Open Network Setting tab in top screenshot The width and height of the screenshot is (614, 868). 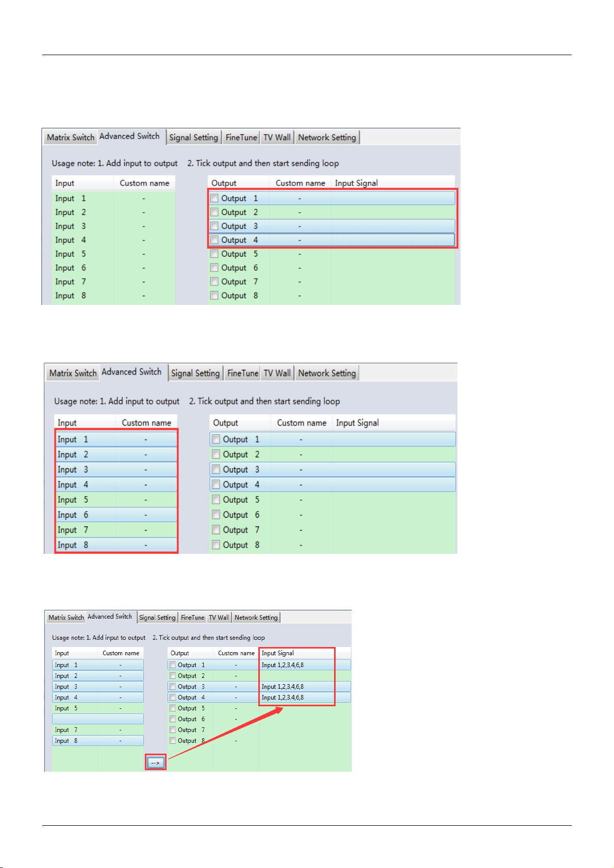327,138
